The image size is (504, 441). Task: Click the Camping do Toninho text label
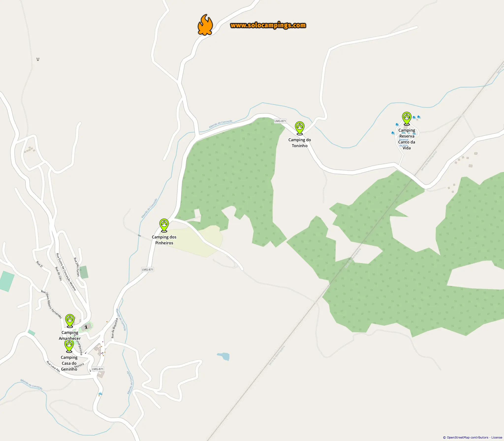pyautogui.click(x=299, y=143)
